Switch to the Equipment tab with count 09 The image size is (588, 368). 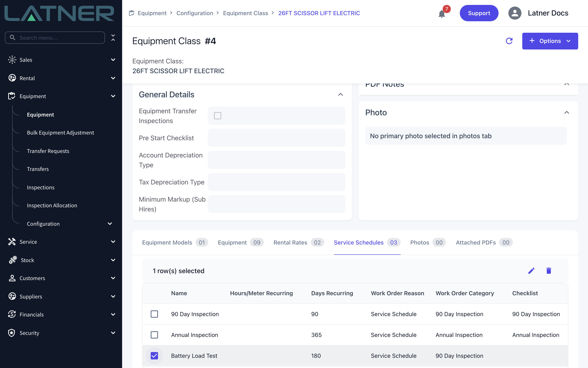click(x=241, y=242)
